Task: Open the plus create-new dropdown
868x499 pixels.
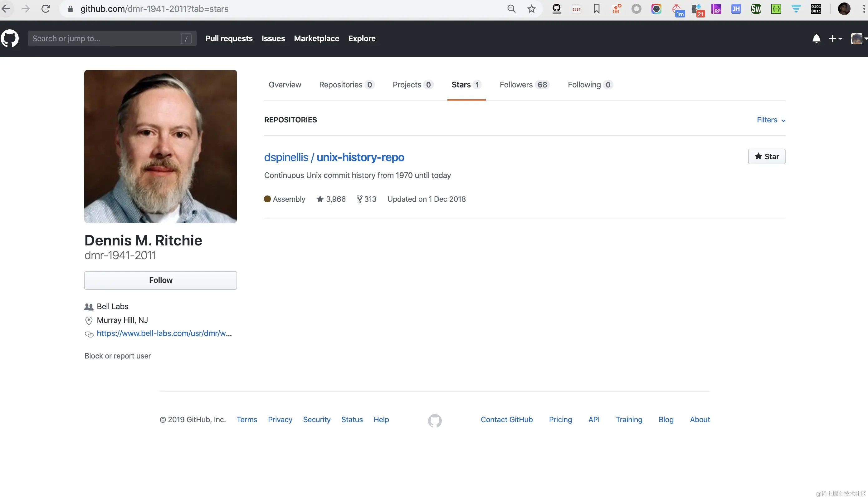Action: (x=835, y=39)
